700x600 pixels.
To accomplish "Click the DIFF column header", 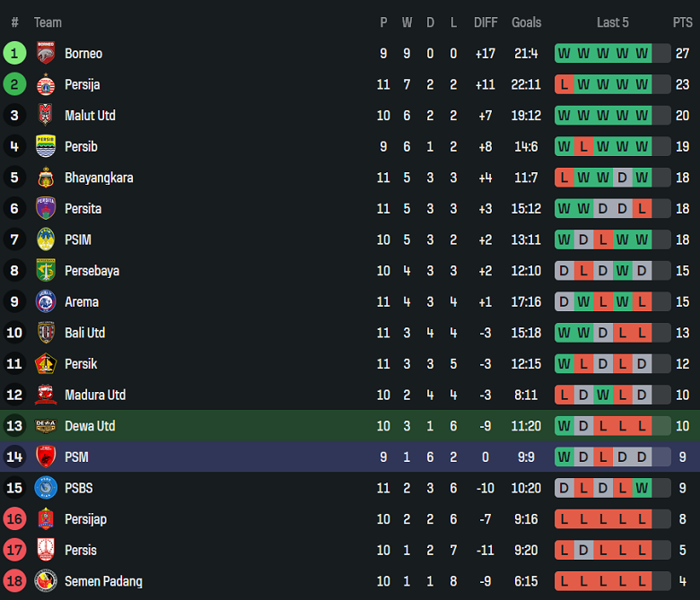I will click(x=486, y=22).
